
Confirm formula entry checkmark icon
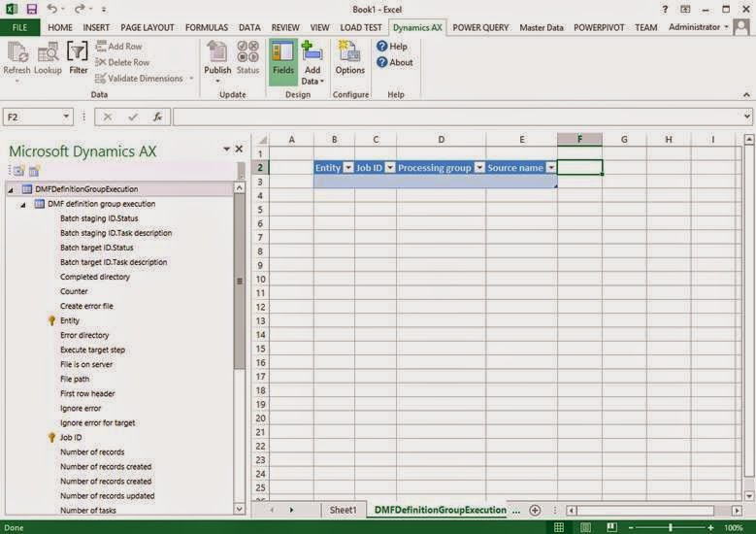133,117
